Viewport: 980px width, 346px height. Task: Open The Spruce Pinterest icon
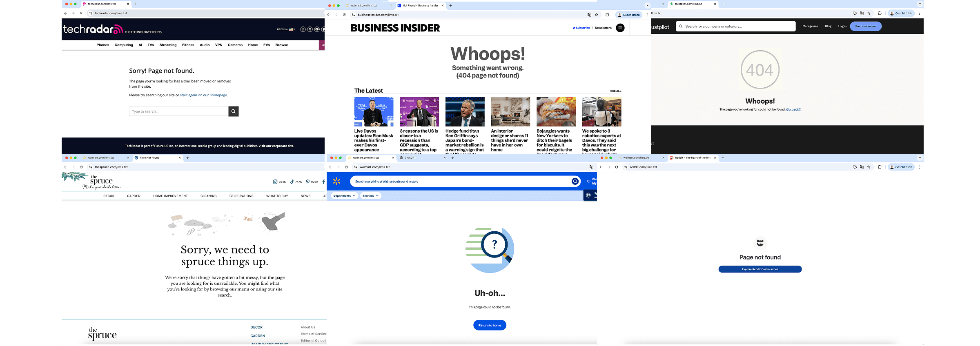307,182
